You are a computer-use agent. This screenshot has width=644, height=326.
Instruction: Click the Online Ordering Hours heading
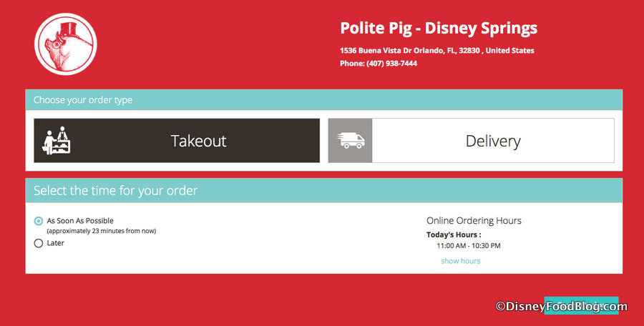click(x=474, y=220)
